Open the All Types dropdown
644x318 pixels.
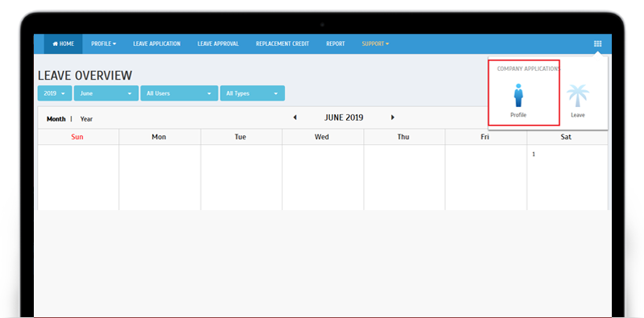(x=253, y=93)
